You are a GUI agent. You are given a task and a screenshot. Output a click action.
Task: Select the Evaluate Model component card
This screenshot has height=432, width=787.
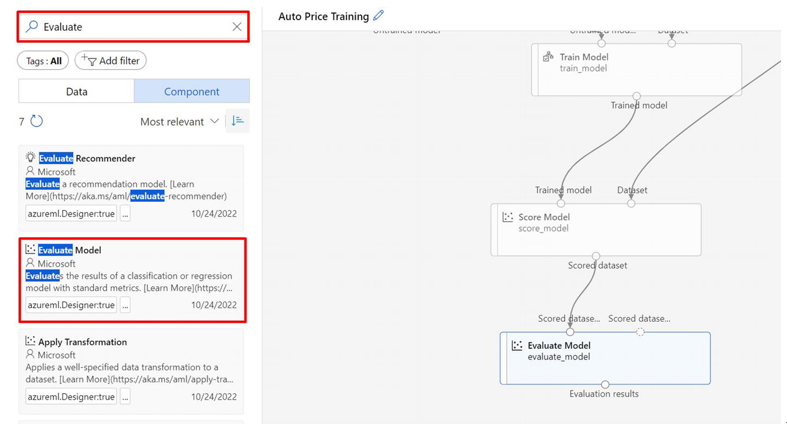pos(133,280)
